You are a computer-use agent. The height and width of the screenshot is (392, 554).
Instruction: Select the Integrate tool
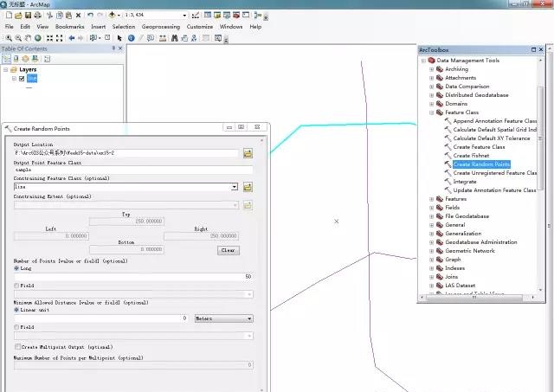[465, 182]
